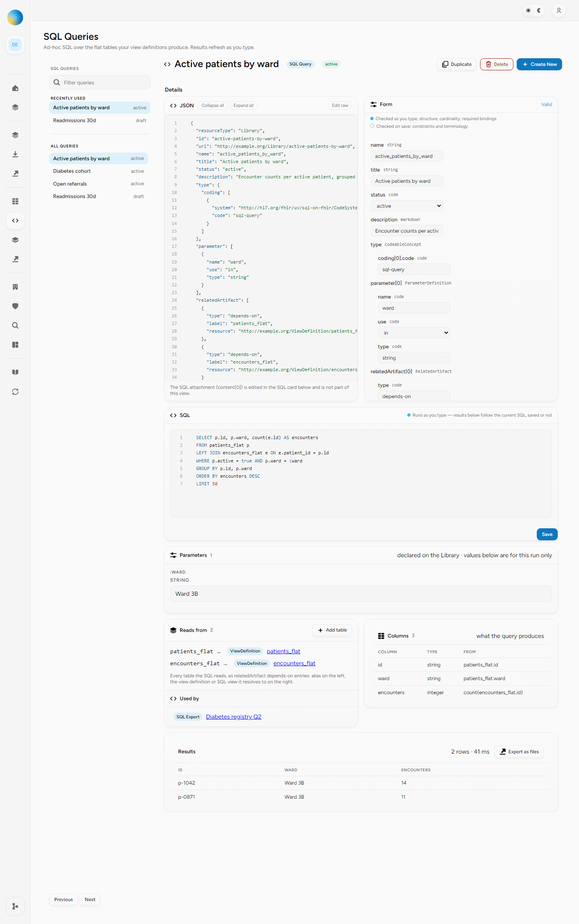Click the description field in the form
This screenshot has height=924, width=579.
407,231
